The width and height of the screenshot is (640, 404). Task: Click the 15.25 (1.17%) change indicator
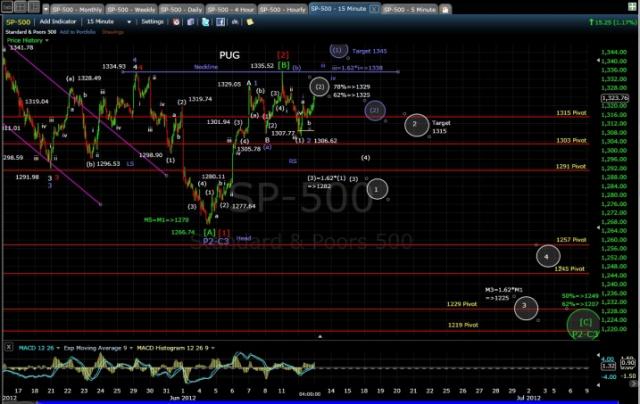point(612,22)
